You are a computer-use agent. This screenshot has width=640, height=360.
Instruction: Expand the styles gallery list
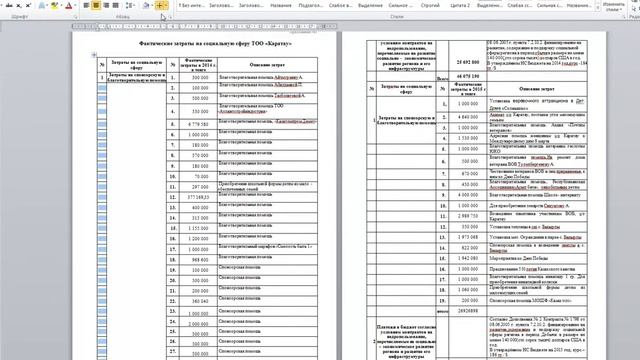598,8
